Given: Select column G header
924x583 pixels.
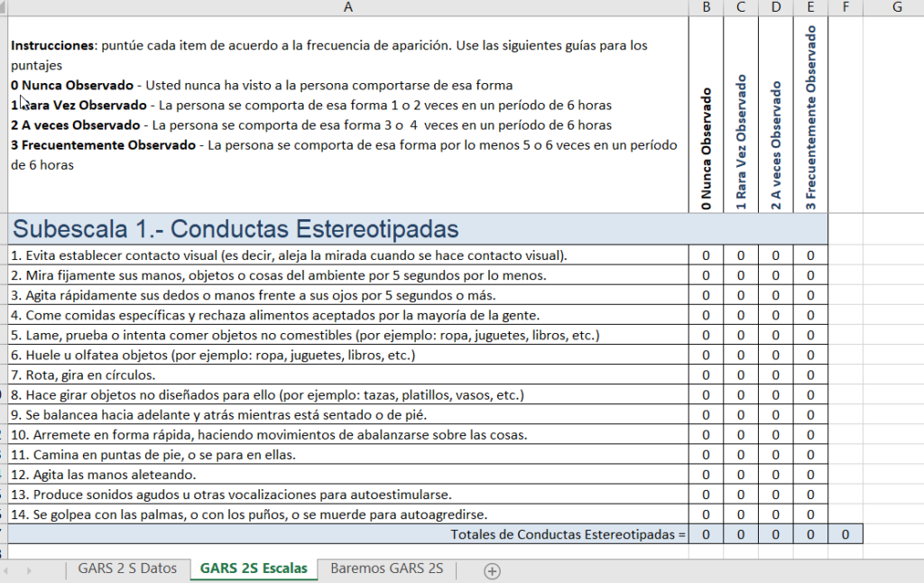Looking at the screenshot, I should pos(897,7).
